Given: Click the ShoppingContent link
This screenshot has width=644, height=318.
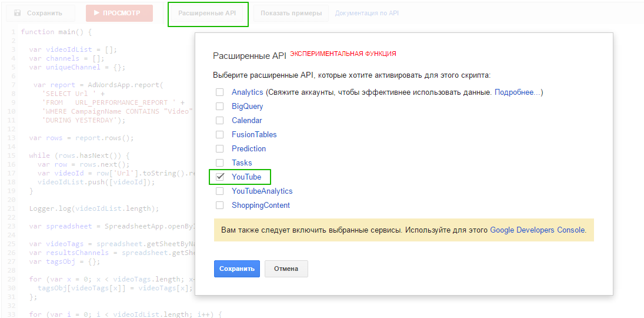Looking at the screenshot, I should pos(261,205).
